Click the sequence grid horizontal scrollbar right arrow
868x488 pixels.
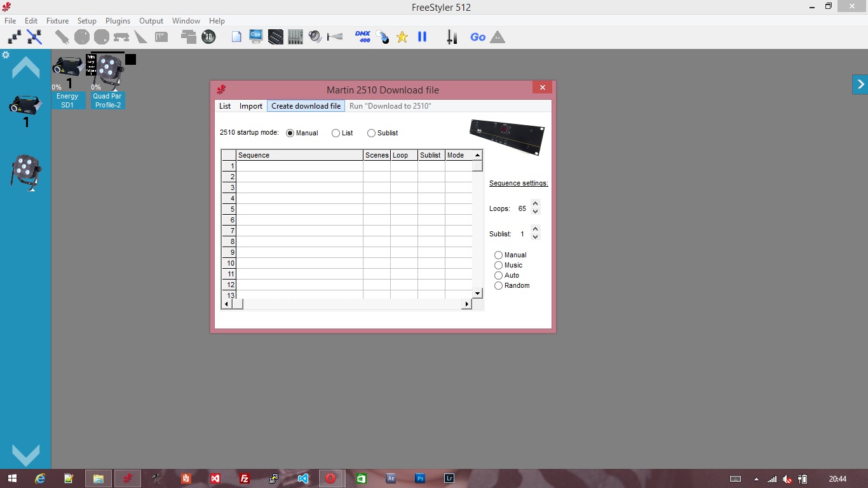click(466, 304)
